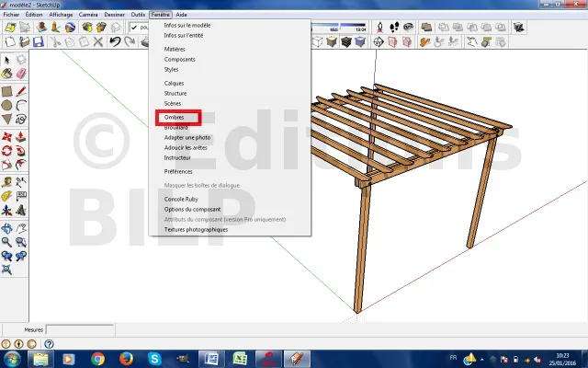Select the Eraser tool in left toolbar
This screenshot has height=368, width=588.
[20, 73]
